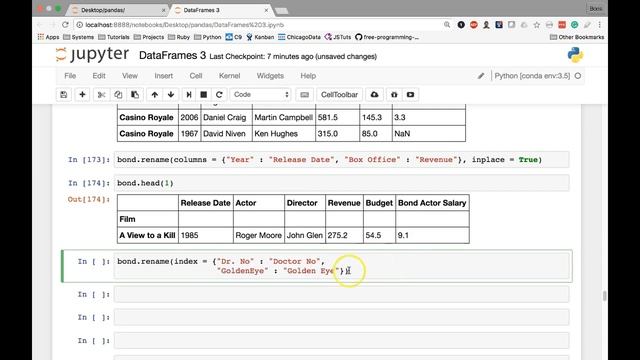Click the gift icon in notebook toolbar

[x=394, y=95]
